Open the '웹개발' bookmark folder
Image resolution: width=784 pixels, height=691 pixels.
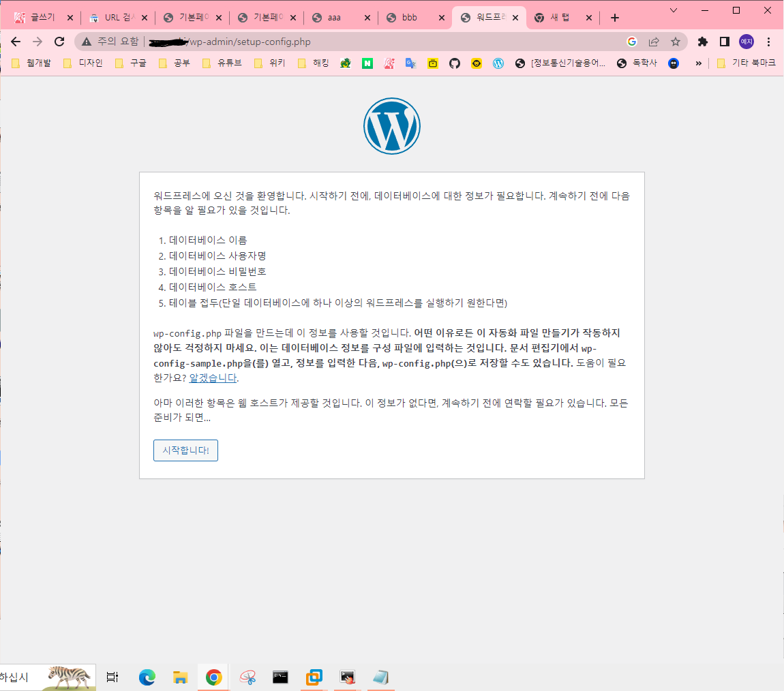pos(31,63)
